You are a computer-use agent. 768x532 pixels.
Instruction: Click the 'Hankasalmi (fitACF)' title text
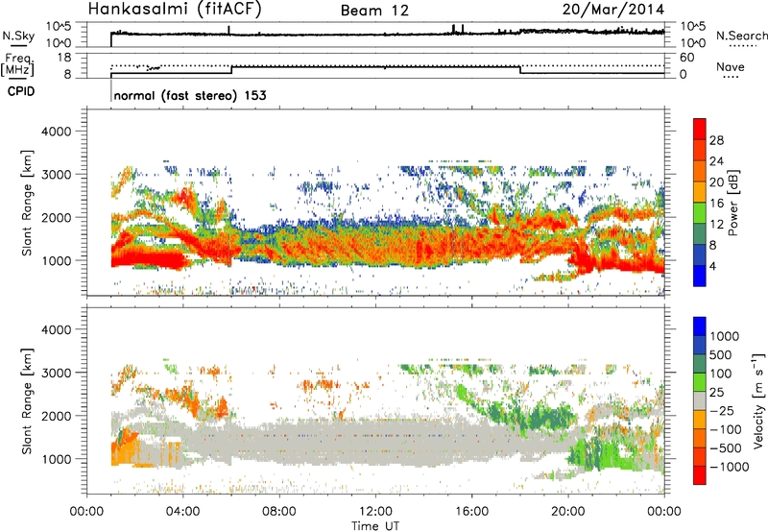click(x=175, y=10)
